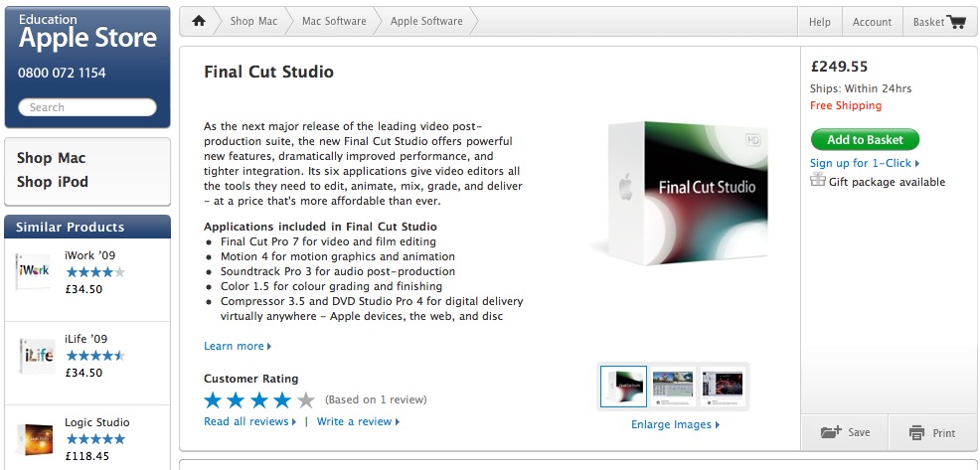
Task: Open Enlarge Images viewer
Action: [x=675, y=424]
